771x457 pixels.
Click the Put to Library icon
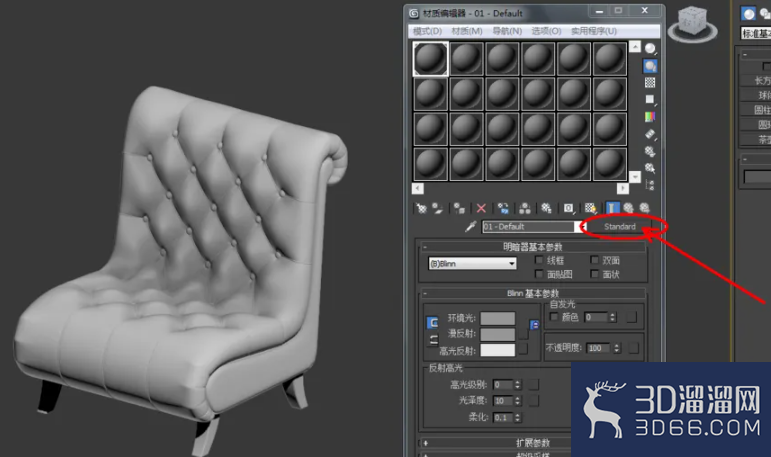[x=546, y=208]
